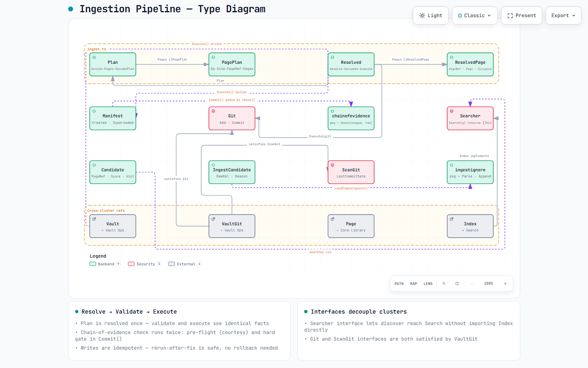Click the external-link icon on the Index node

[452, 219]
